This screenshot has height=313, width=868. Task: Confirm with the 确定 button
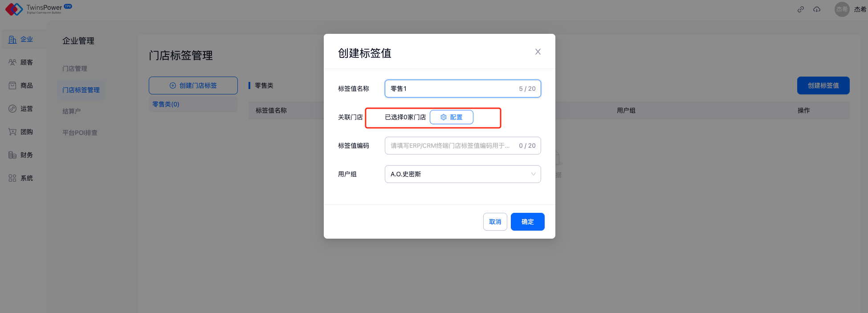[x=527, y=222]
